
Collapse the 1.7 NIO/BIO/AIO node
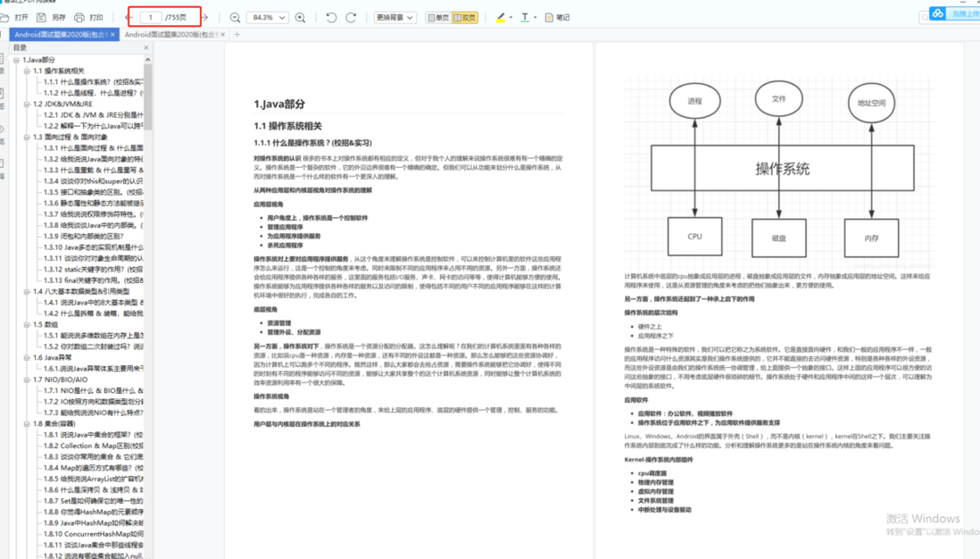(x=27, y=380)
